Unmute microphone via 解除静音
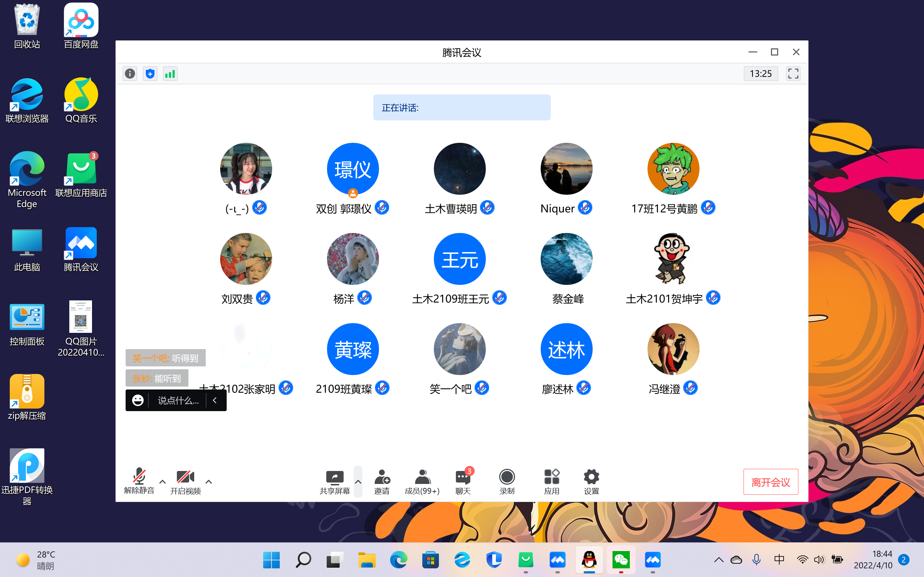This screenshot has width=924, height=577. tap(139, 481)
